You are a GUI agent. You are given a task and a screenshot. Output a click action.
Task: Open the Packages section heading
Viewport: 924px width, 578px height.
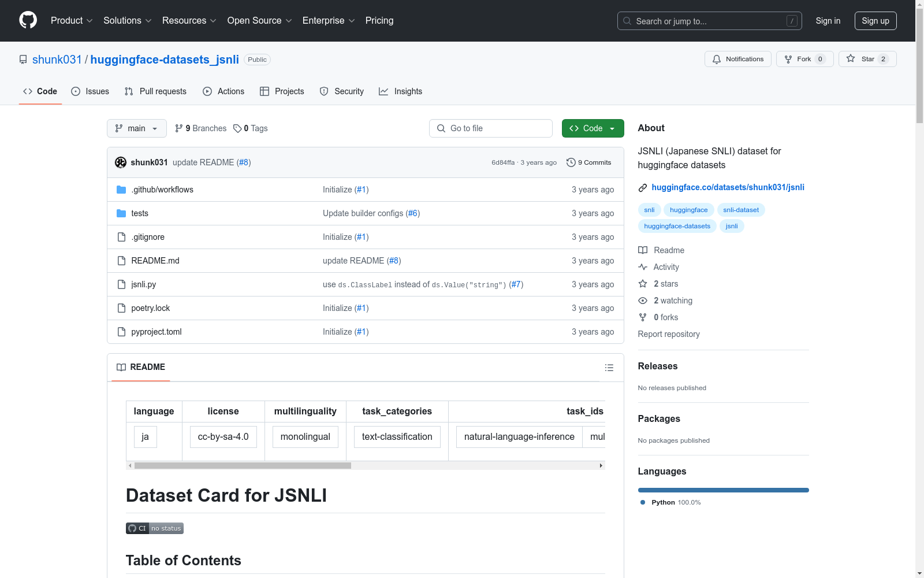[659, 418]
